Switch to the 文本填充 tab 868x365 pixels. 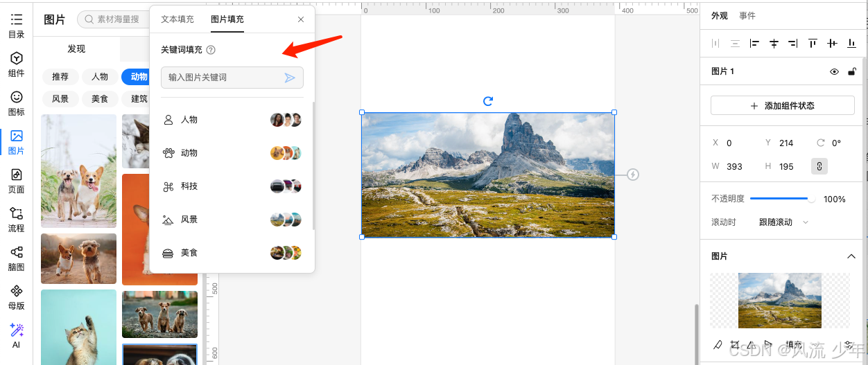[x=177, y=19]
